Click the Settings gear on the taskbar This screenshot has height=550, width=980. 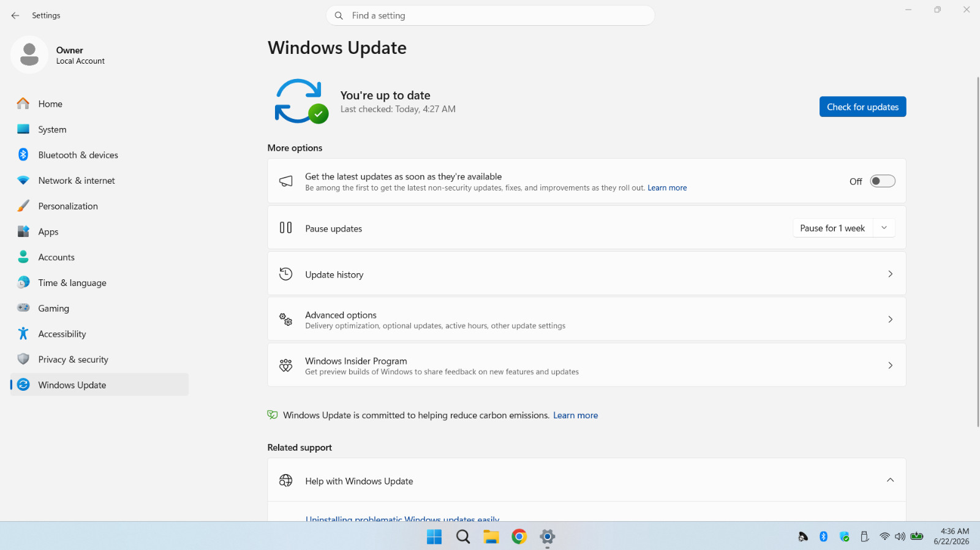pyautogui.click(x=548, y=537)
